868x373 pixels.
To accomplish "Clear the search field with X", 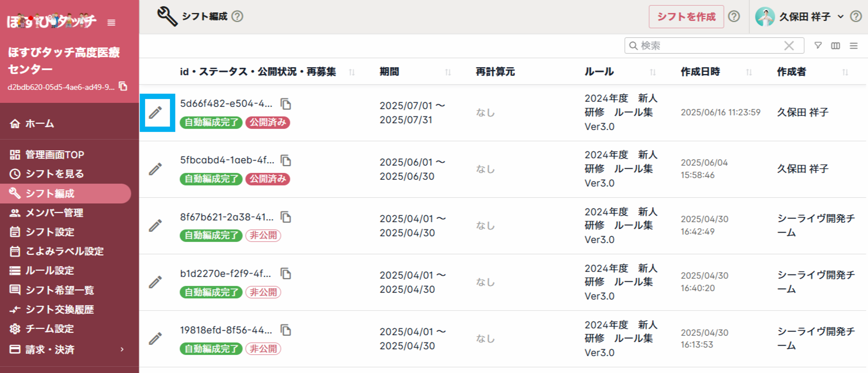I will pyautogui.click(x=789, y=46).
